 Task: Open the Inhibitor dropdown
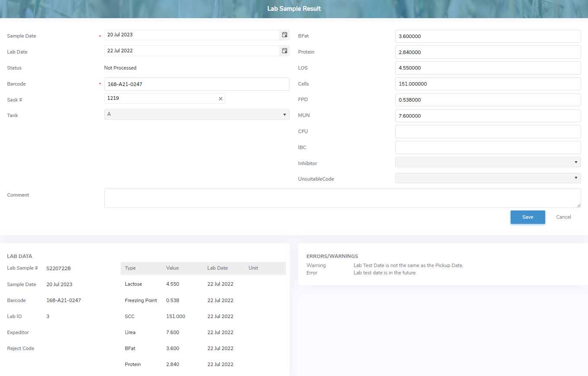coord(488,162)
